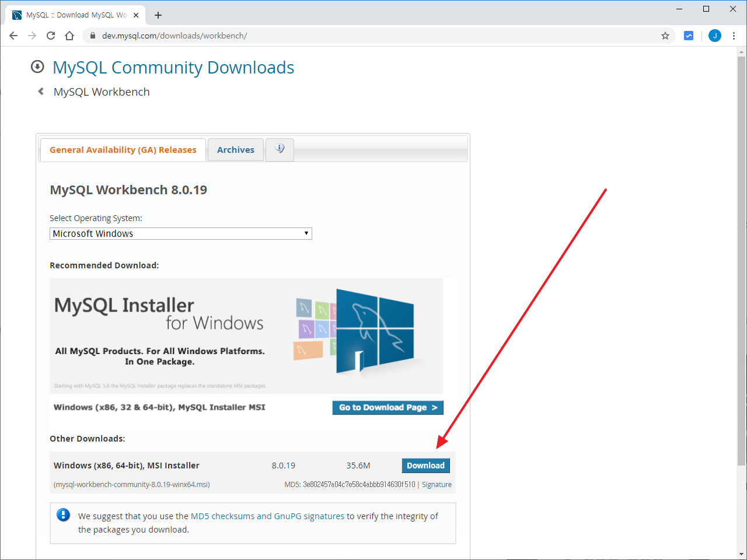Click the home icon
747x560 pixels.
click(x=69, y=36)
